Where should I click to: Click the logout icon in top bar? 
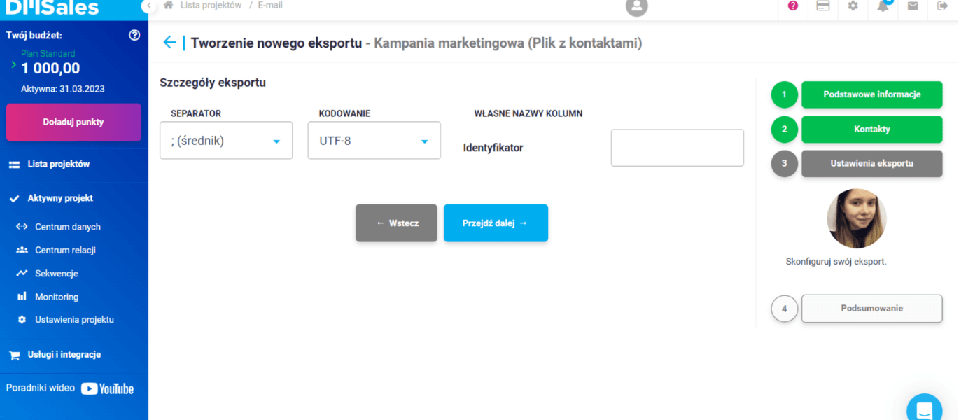click(942, 6)
